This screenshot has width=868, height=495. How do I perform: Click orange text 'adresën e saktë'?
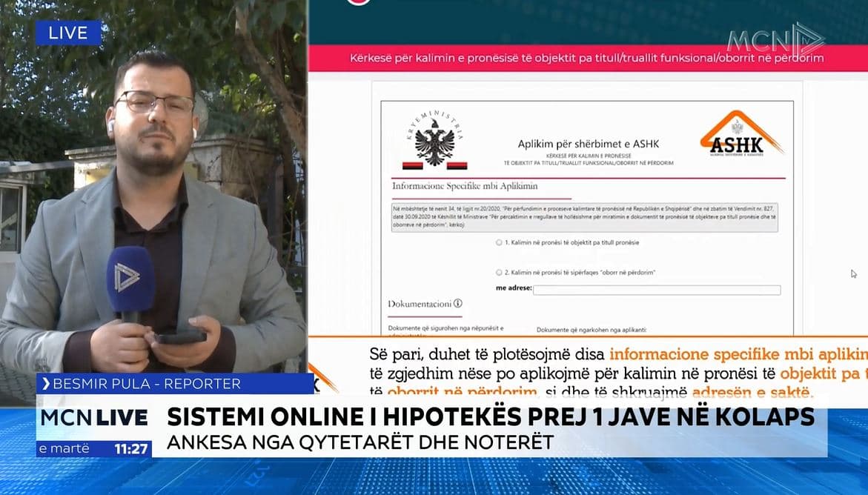pyautogui.click(x=752, y=393)
